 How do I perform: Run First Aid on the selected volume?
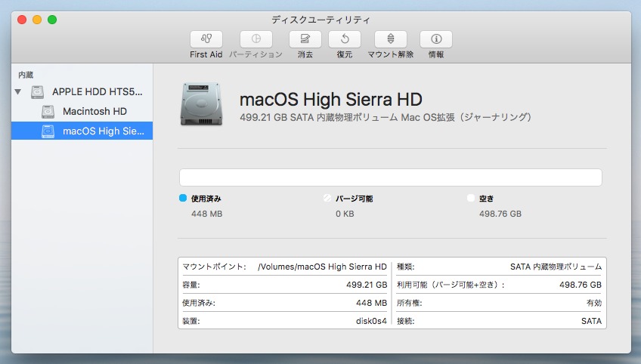206,39
